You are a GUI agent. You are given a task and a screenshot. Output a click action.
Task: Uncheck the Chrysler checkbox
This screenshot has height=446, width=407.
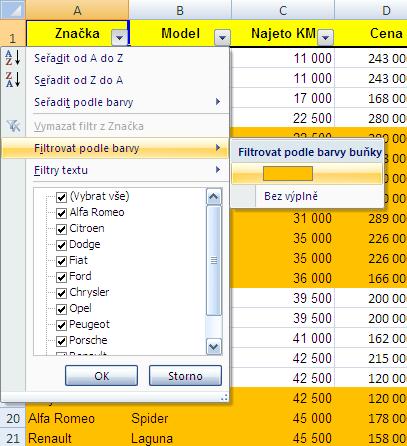(x=61, y=293)
